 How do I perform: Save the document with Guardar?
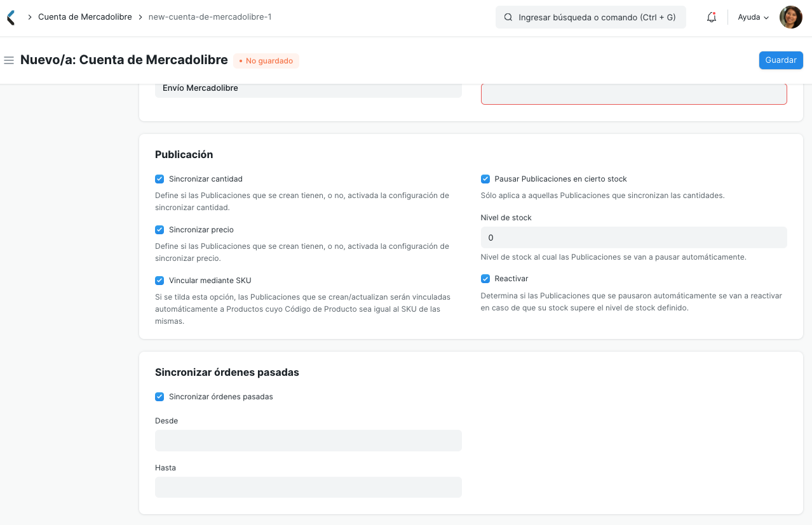[x=781, y=60]
